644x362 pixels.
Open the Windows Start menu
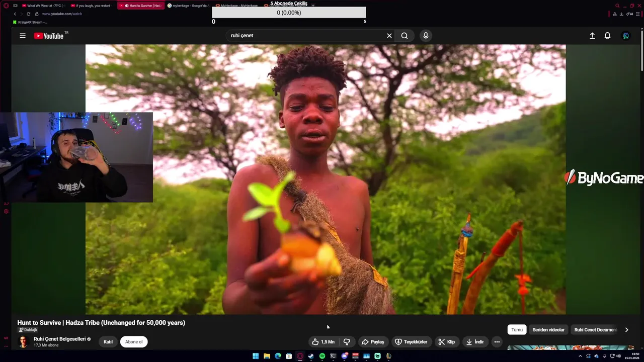(256, 356)
